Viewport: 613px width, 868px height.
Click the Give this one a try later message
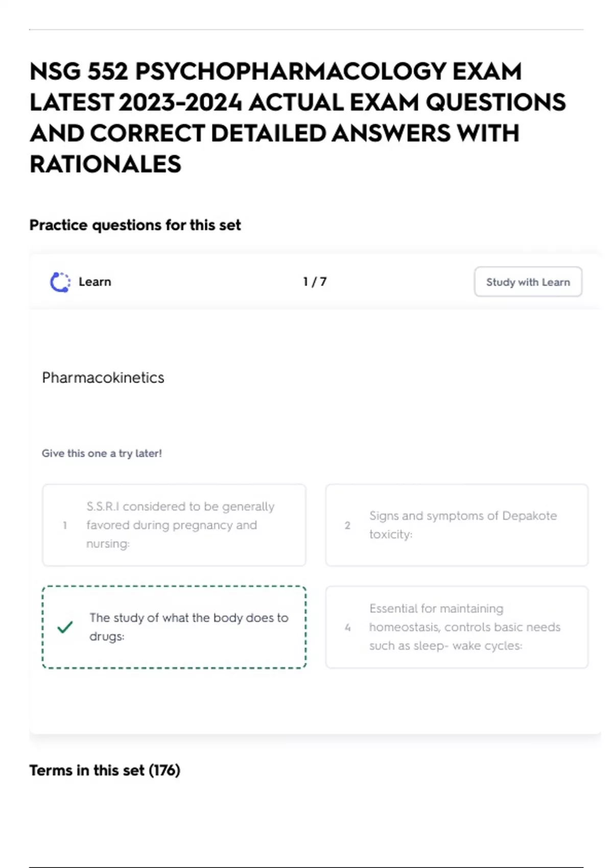coord(102,453)
